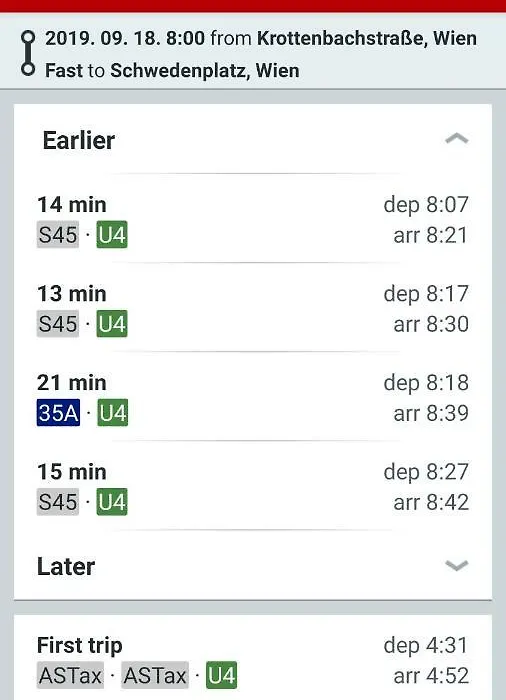
Task: Expand the Later chevron arrow
Action: tap(456, 566)
